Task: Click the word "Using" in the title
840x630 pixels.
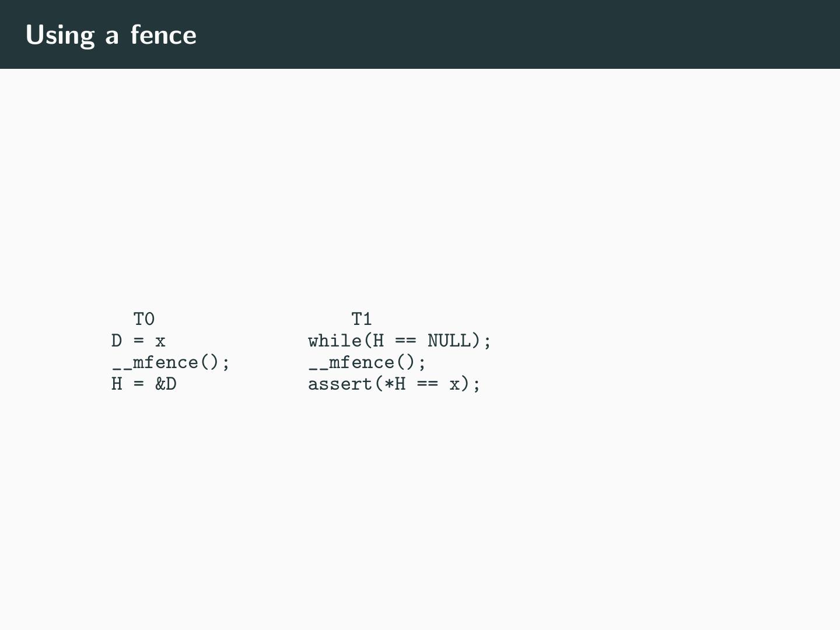Action: click(x=60, y=35)
